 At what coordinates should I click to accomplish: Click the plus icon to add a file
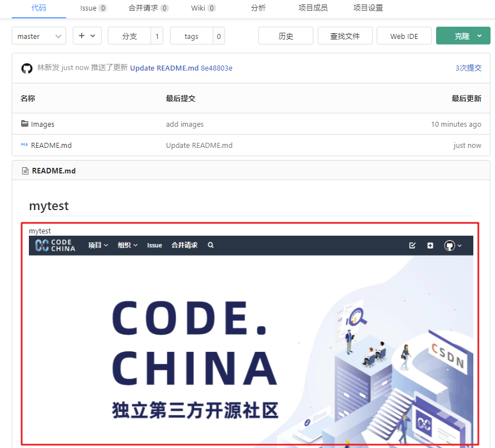click(x=82, y=35)
